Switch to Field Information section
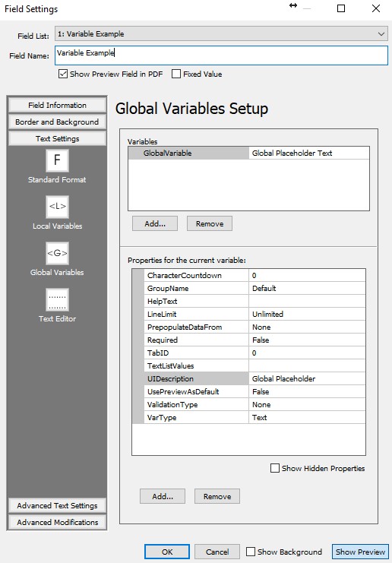The height and width of the screenshot is (563, 392). (x=57, y=105)
